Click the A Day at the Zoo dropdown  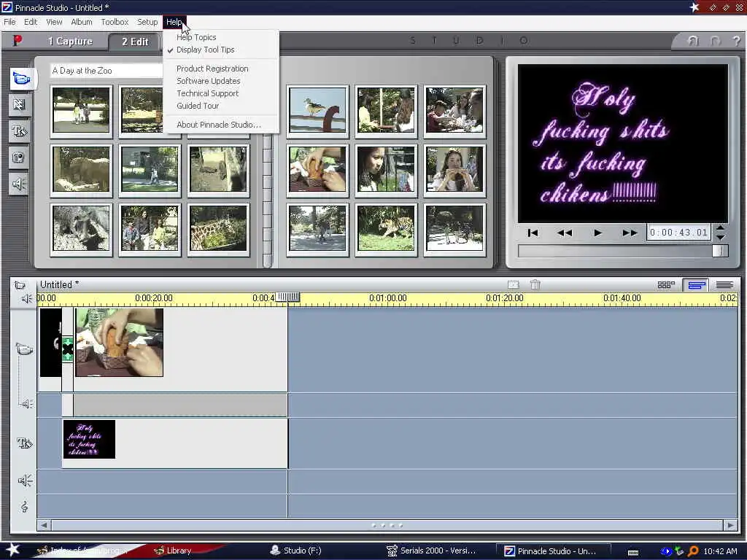[x=107, y=71]
